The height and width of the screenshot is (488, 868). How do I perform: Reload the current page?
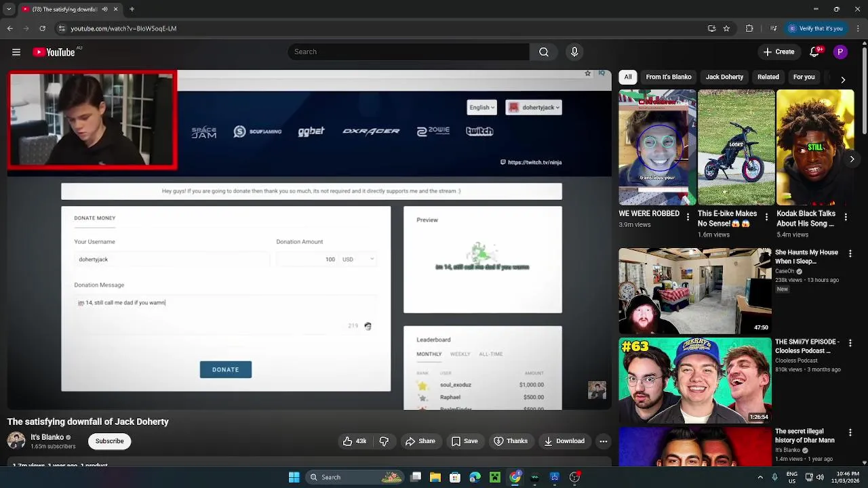click(x=43, y=28)
